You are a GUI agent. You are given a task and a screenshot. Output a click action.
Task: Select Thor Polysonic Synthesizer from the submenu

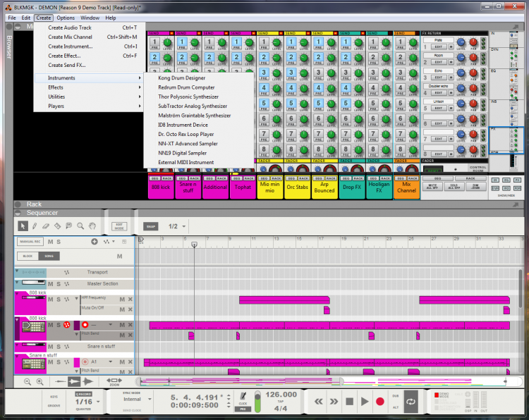(199, 97)
